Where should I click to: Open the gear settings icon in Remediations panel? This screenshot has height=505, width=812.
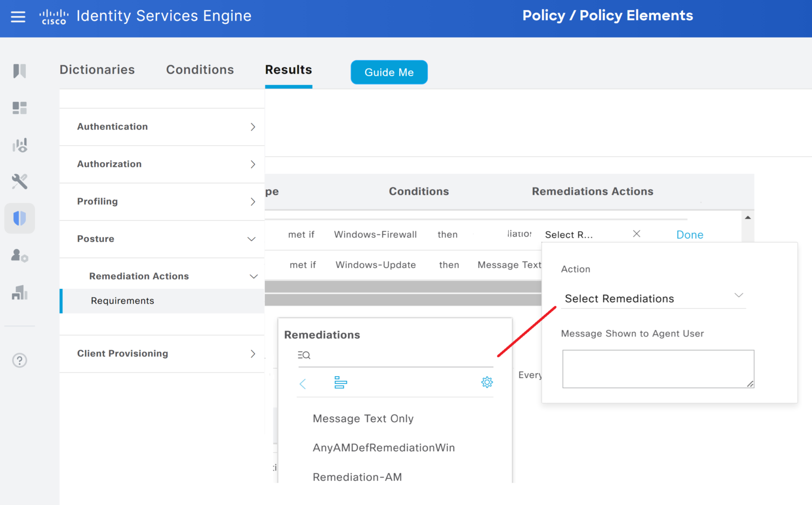click(x=487, y=382)
